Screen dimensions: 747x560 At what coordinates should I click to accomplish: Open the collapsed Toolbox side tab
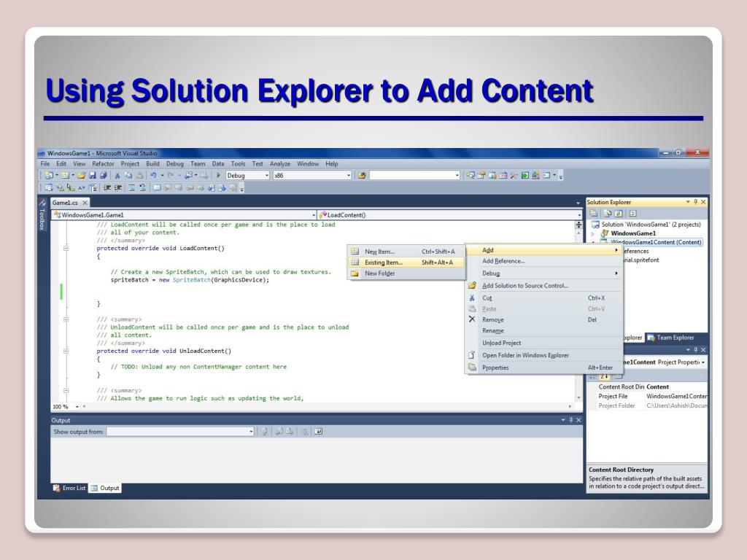(42, 215)
